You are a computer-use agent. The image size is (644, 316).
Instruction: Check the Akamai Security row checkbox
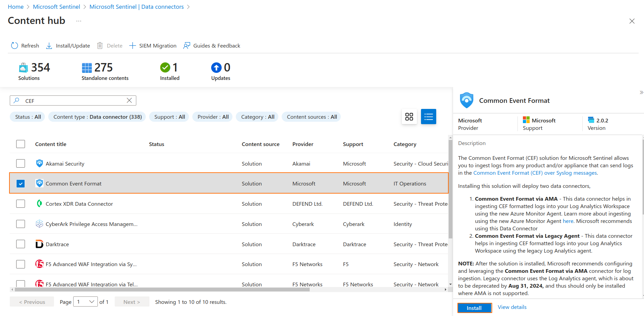coord(21,164)
